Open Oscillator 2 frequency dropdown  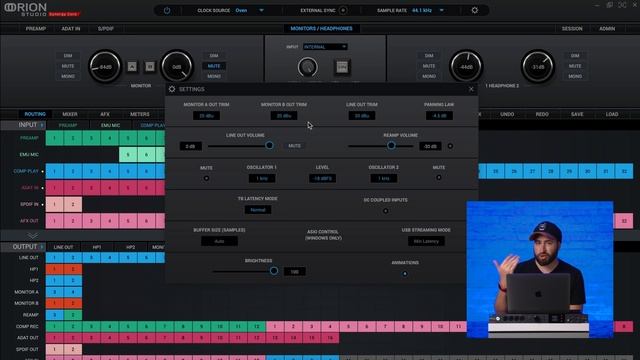coord(383,178)
